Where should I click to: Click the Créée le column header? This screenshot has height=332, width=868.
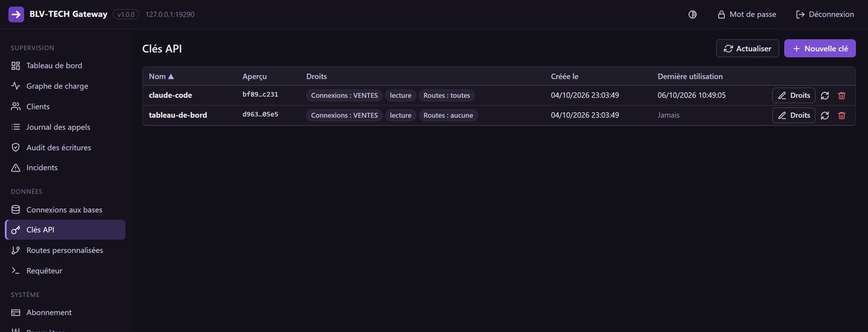(564, 76)
